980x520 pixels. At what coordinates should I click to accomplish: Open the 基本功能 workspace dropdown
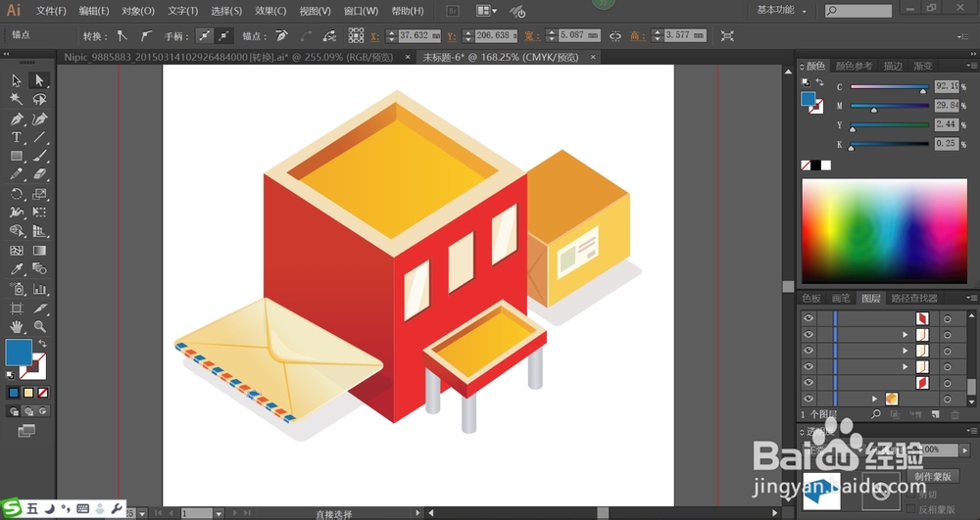coord(781,10)
